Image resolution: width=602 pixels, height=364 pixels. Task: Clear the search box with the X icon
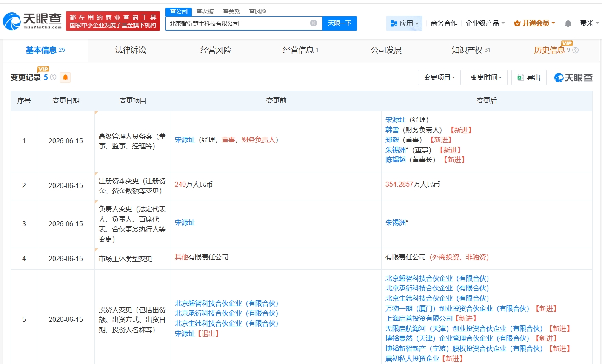pos(314,23)
